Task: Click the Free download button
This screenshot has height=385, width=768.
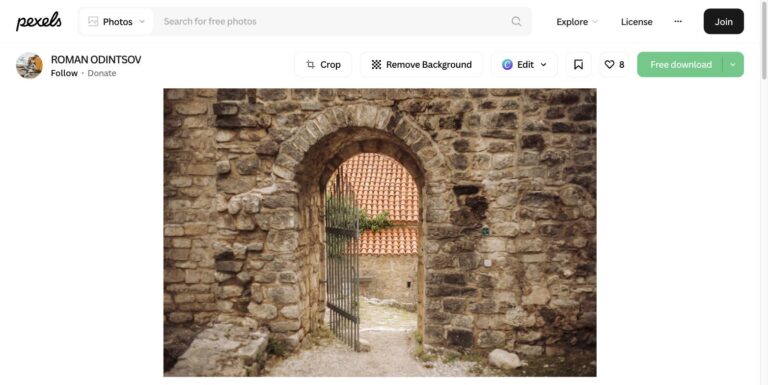Action: click(680, 65)
